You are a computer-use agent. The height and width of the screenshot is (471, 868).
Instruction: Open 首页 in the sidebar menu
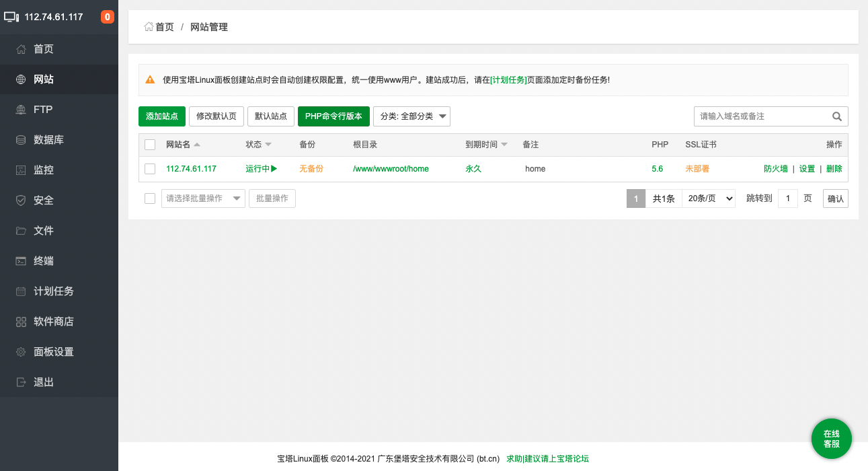pyautogui.click(x=59, y=49)
